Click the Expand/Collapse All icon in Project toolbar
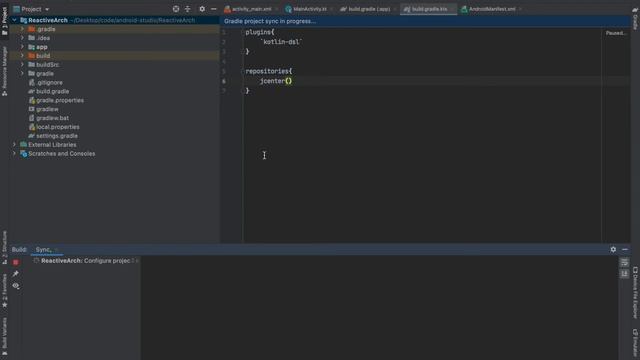The image size is (640, 360). pyautogui.click(x=187, y=9)
